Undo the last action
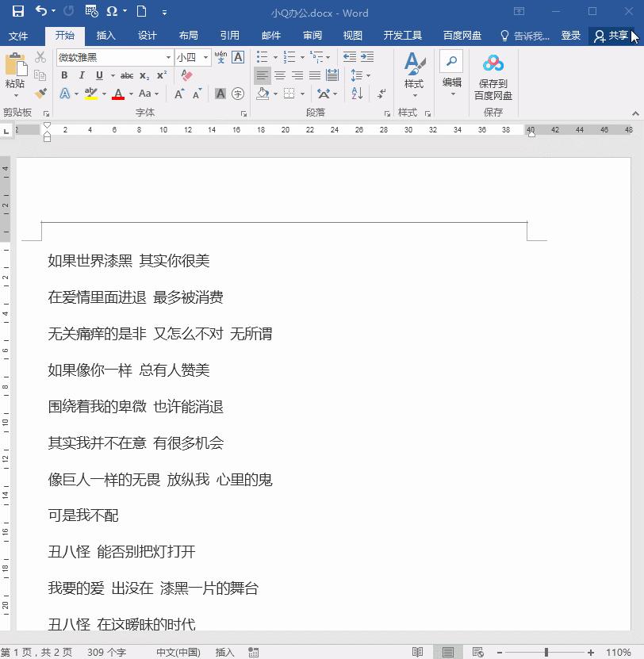The width and height of the screenshot is (644, 659). (41, 10)
